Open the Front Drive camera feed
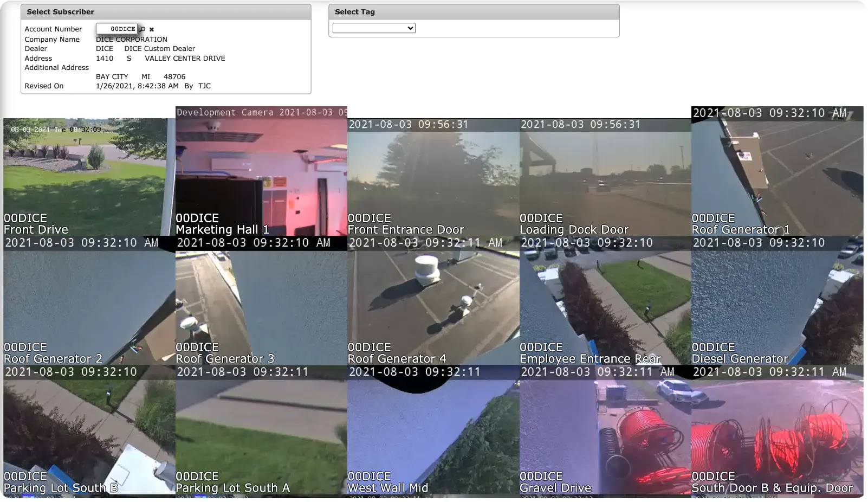868x502 pixels. click(x=89, y=177)
